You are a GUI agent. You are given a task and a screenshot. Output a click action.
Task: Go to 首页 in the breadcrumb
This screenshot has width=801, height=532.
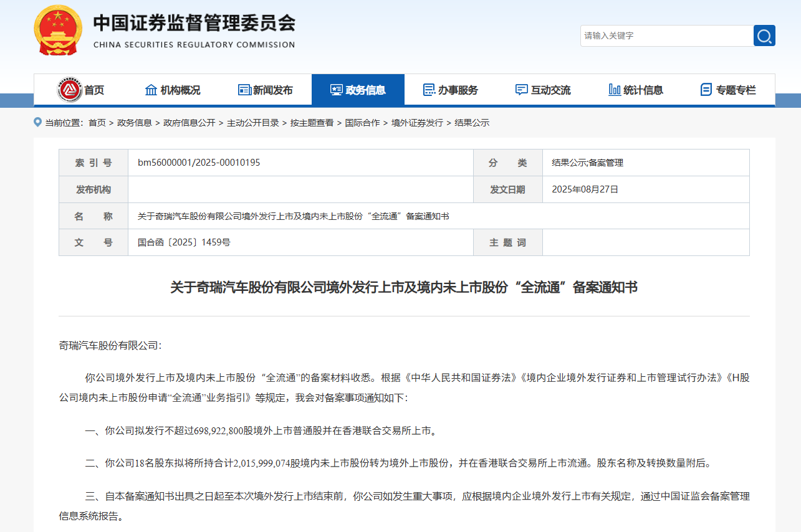tap(97, 123)
